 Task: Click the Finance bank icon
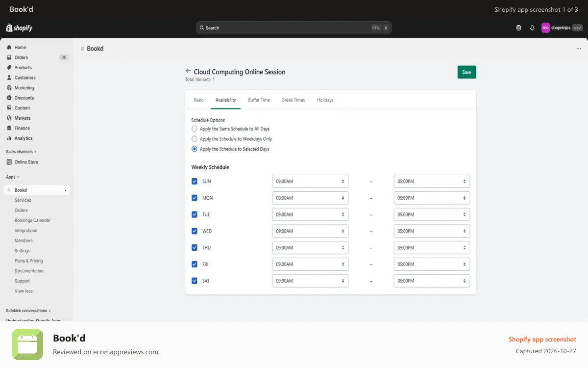(9, 128)
